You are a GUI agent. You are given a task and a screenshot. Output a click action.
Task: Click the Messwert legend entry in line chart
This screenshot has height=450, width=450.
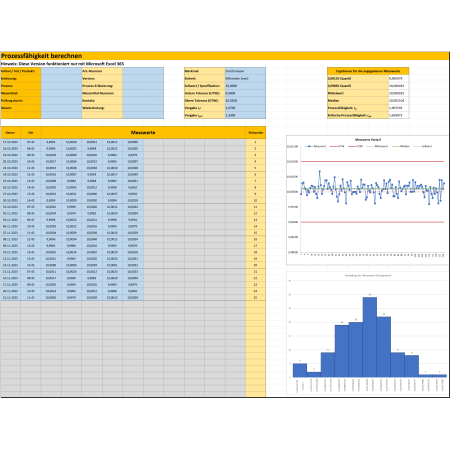click(316, 146)
